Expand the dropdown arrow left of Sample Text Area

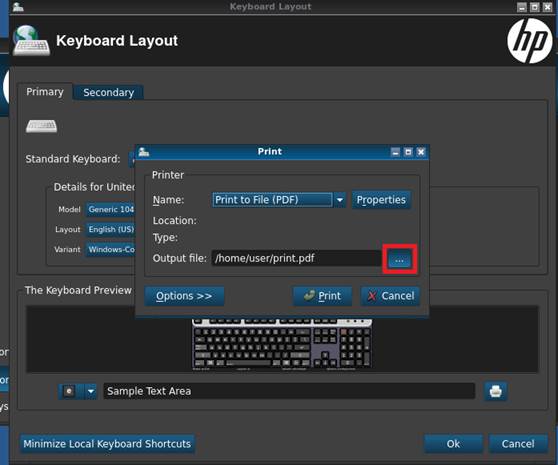pos(91,391)
